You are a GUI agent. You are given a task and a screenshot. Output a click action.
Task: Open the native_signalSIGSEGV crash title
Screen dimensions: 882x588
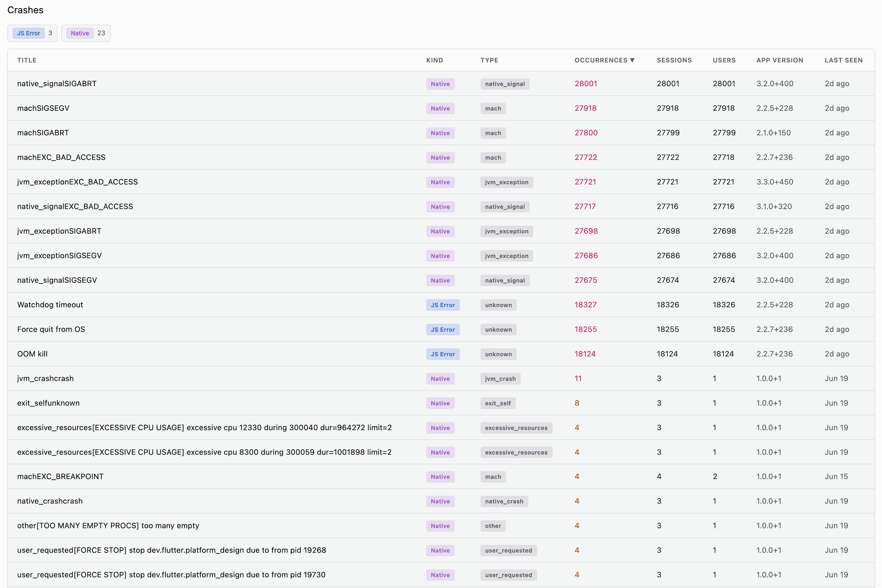[x=57, y=280]
